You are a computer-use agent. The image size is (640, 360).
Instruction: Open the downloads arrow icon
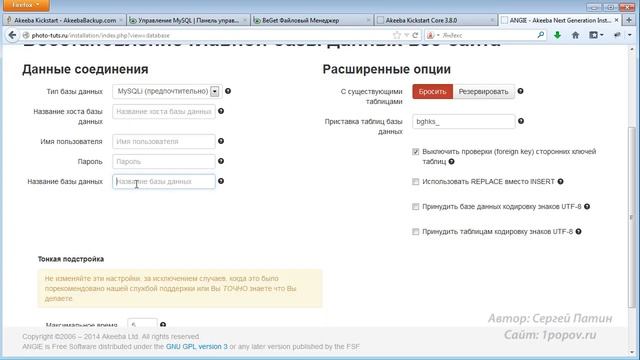tap(557, 36)
